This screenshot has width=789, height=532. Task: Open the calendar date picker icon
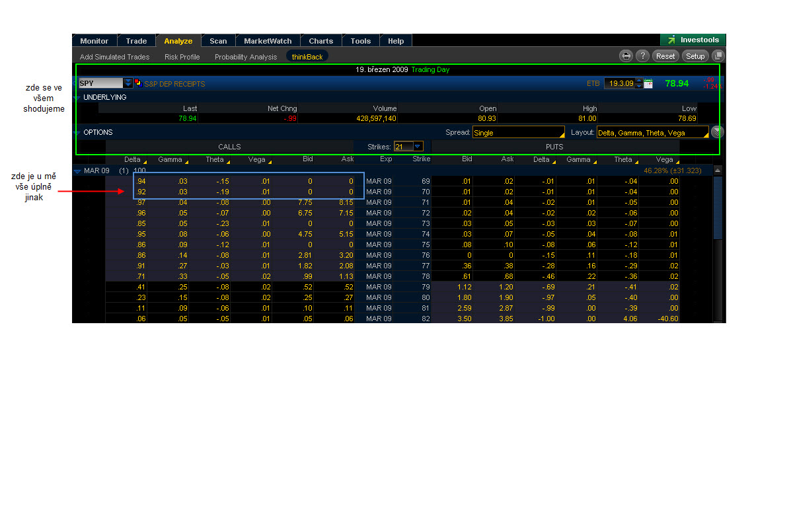[x=649, y=83]
